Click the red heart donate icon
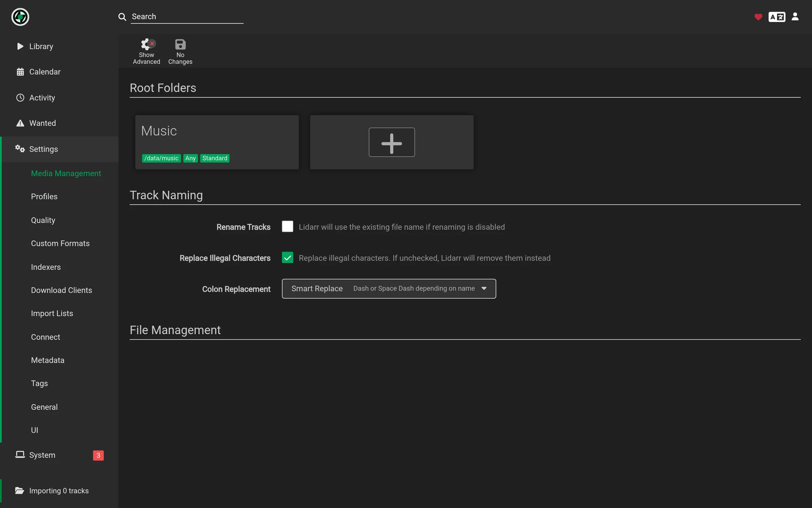 pyautogui.click(x=758, y=17)
